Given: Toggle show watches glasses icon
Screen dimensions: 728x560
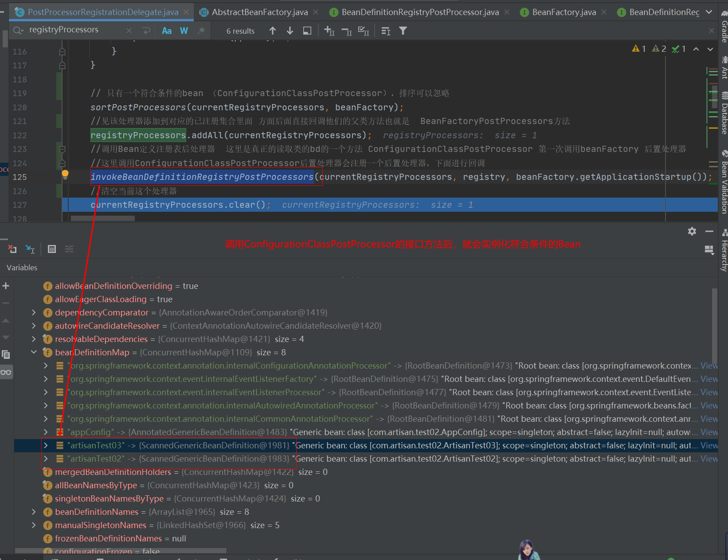Looking at the screenshot, I should (x=6, y=372).
